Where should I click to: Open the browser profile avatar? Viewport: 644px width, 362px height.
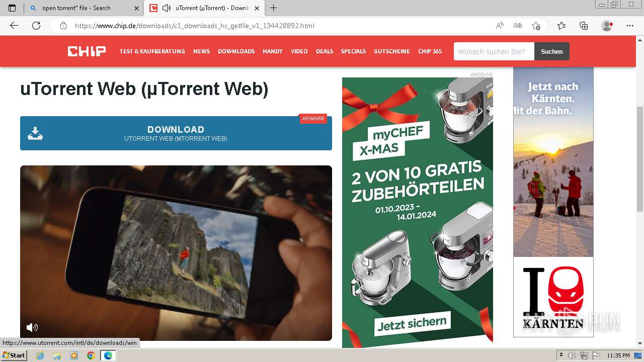coord(607,26)
